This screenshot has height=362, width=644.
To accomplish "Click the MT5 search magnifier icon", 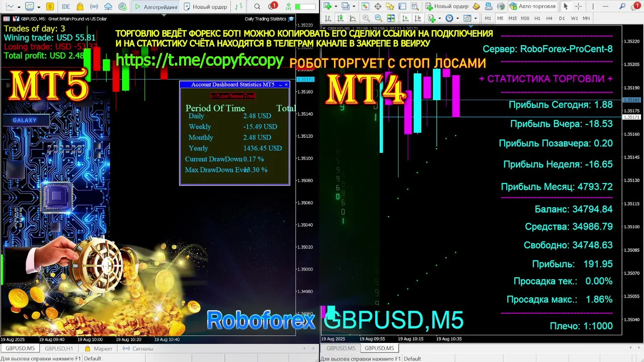I will point(257,7).
